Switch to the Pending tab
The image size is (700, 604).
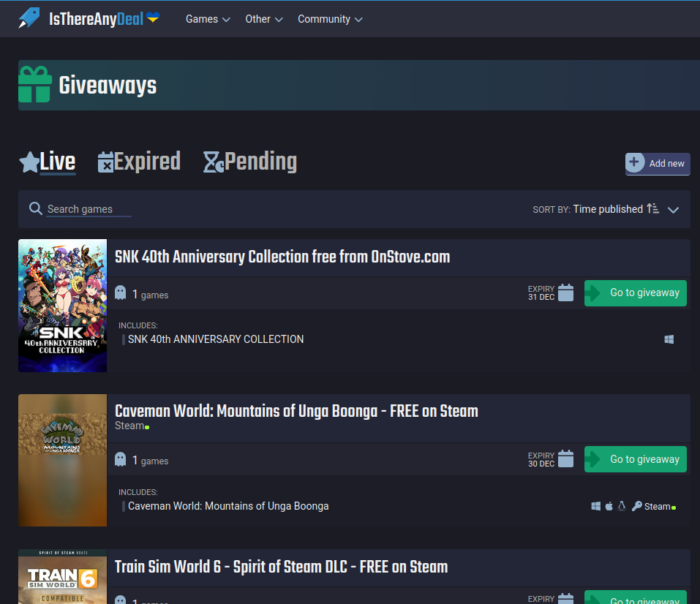click(260, 162)
